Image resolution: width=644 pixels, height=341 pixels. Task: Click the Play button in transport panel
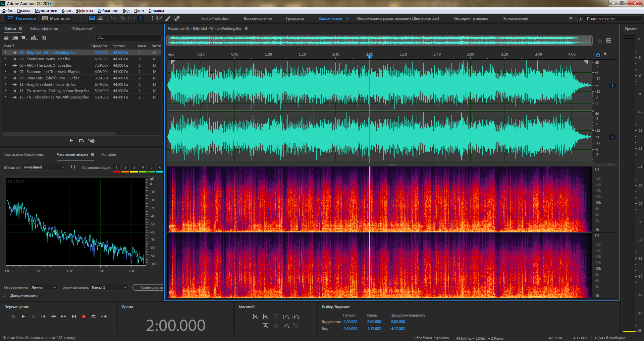pyautogui.click(x=23, y=317)
